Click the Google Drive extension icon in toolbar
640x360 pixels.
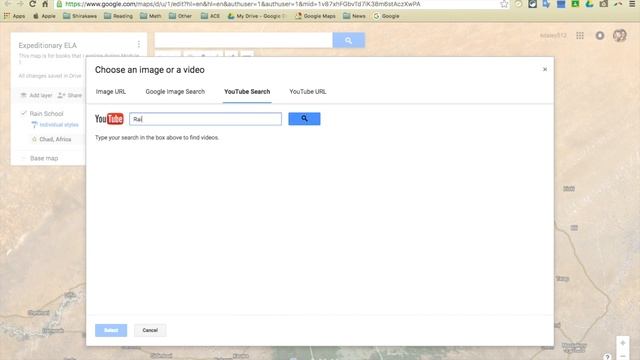pyautogui.click(x=589, y=4)
